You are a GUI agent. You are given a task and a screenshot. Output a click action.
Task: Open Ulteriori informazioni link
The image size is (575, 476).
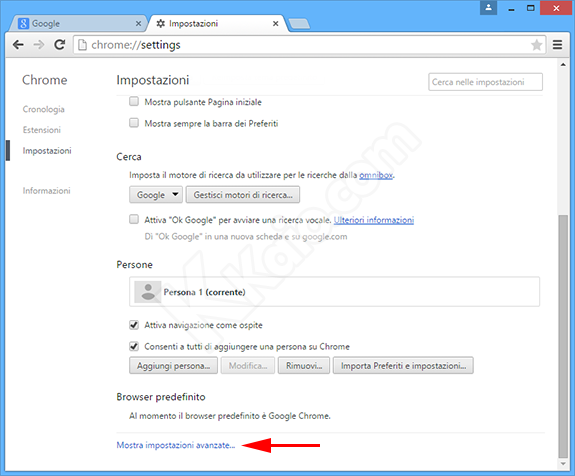click(x=374, y=220)
